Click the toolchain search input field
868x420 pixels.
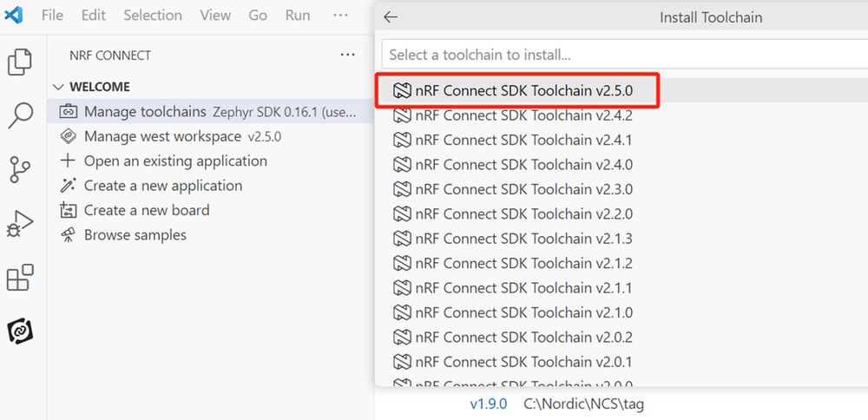coord(625,55)
